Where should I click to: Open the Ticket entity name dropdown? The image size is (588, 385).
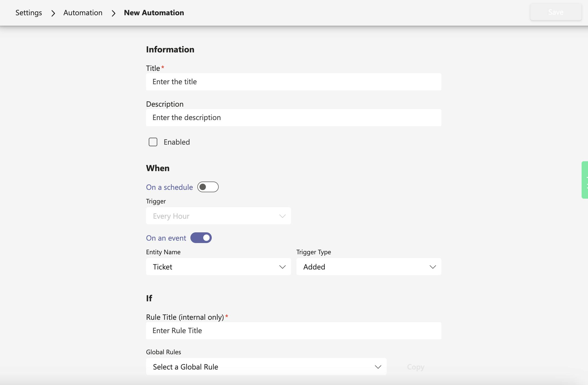[x=214, y=267]
